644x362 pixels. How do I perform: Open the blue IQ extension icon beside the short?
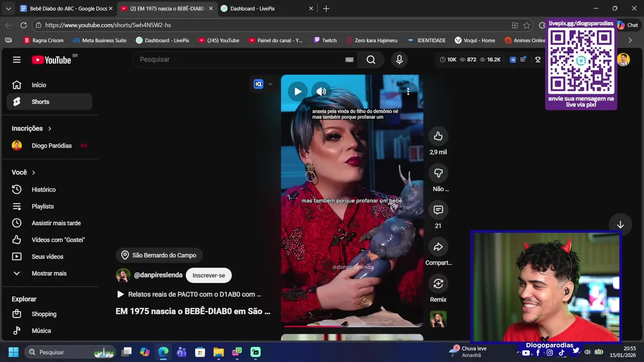click(x=259, y=84)
